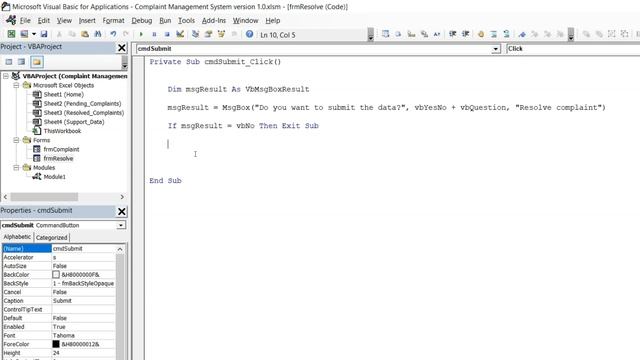Collapse the Microsoft Excel Objects folder
This screenshot has width=640, height=360.
click(16, 85)
